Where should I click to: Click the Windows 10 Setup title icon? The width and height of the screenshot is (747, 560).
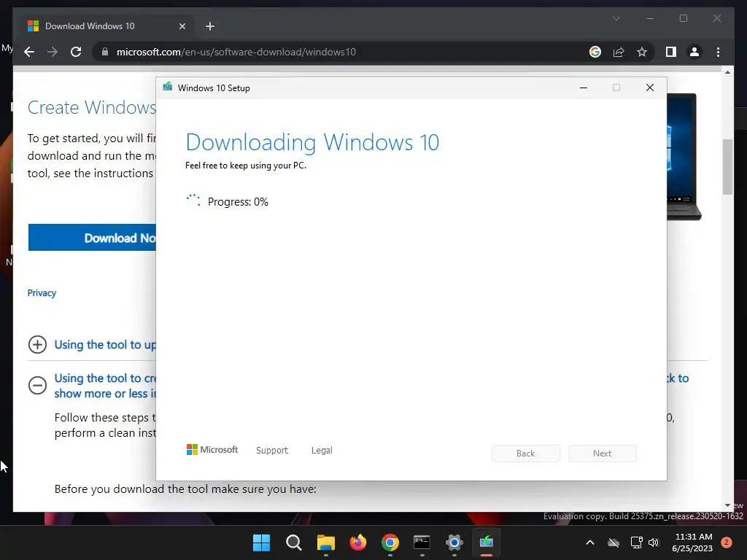[x=167, y=87]
